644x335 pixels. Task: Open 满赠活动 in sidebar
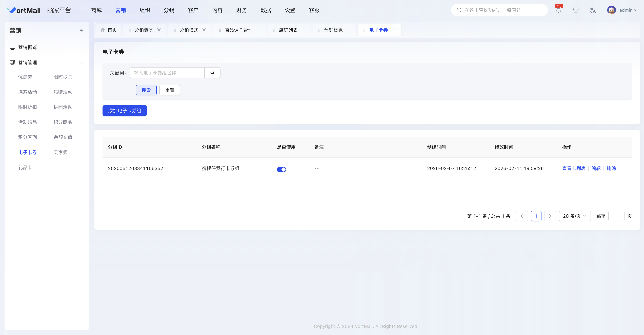point(63,92)
